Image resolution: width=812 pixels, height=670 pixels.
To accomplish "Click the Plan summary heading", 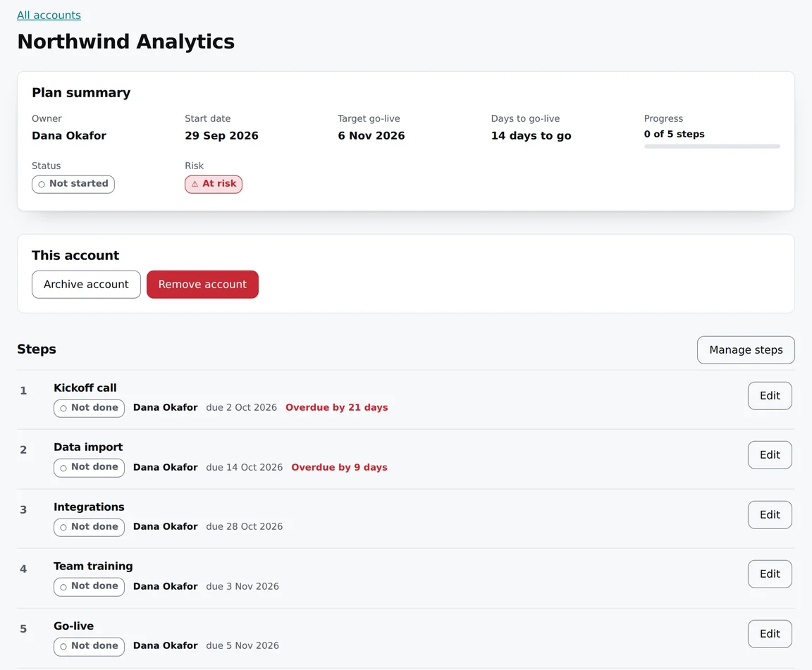I will [x=81, y=93].
